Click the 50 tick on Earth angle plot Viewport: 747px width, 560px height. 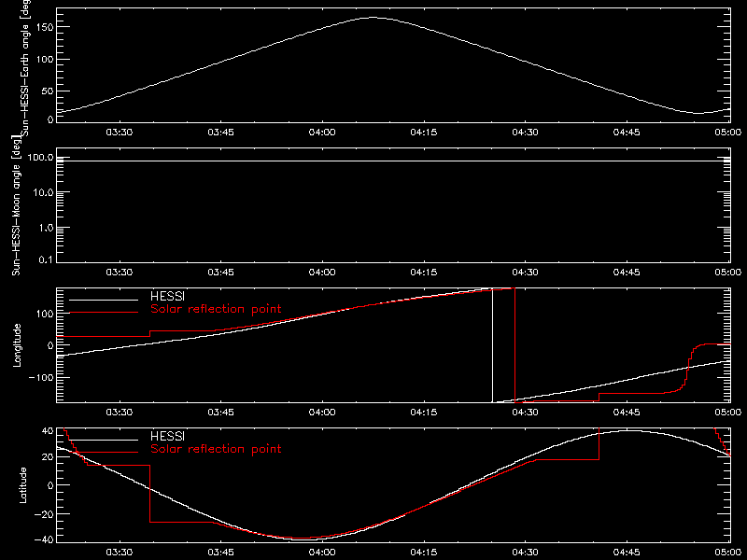pyautogui.click(x=48, y=91)
